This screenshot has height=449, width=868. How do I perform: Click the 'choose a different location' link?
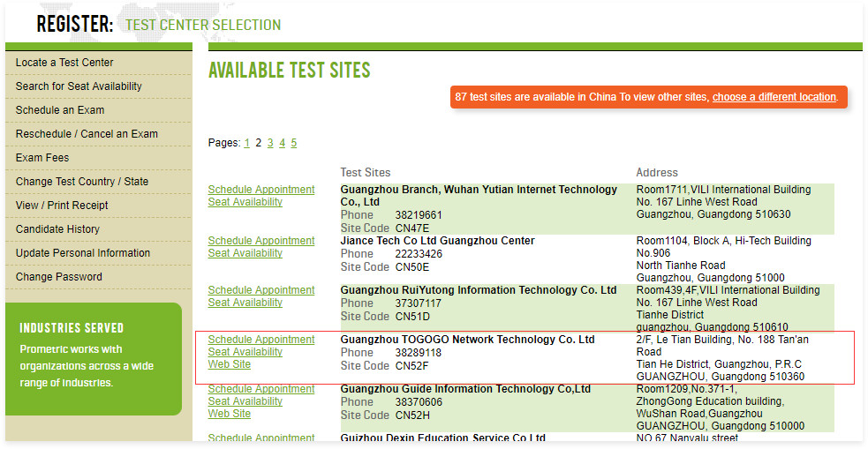(774, 97)
